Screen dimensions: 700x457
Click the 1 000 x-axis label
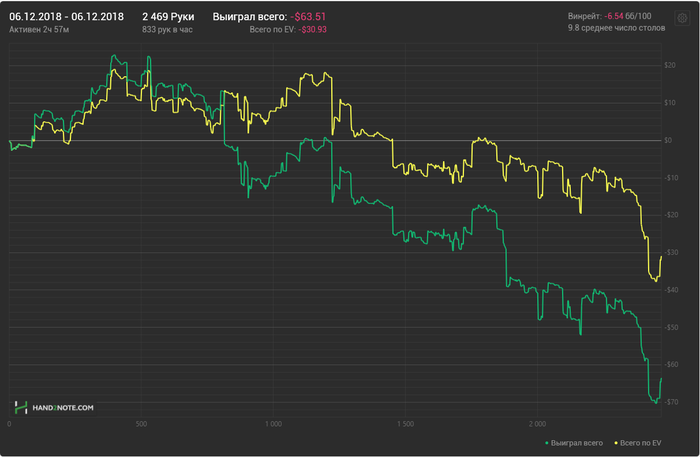pos(273,424)
